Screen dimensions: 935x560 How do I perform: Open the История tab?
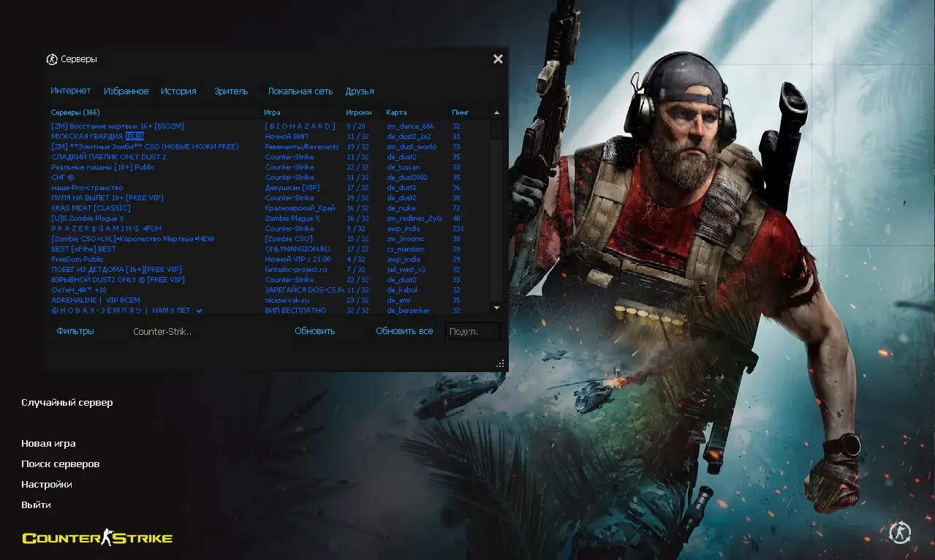point(178,91)
